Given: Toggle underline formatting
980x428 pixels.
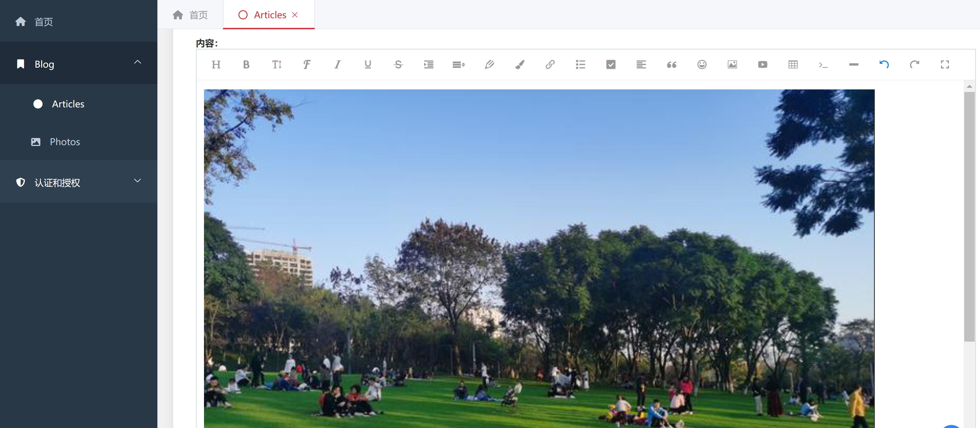Looking at the screenshot, I should coord(368,65).
